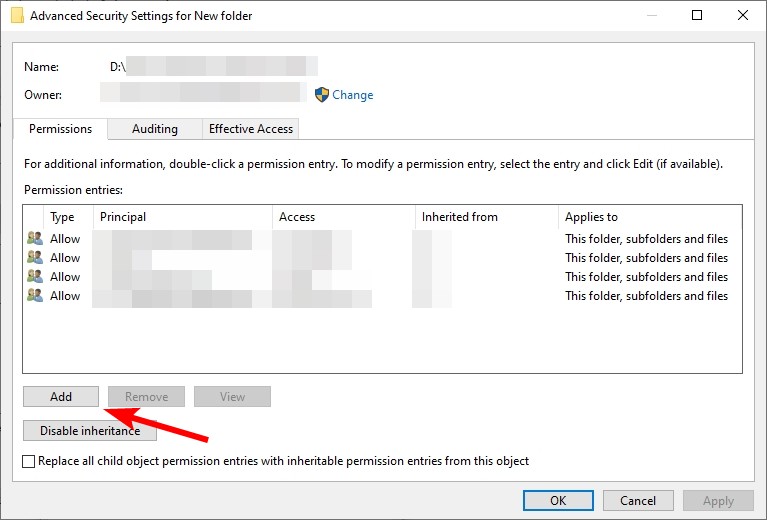Click the Cancel button
Image resolution: width=767 pixels, height=520 pixels.
click(638, 500)
